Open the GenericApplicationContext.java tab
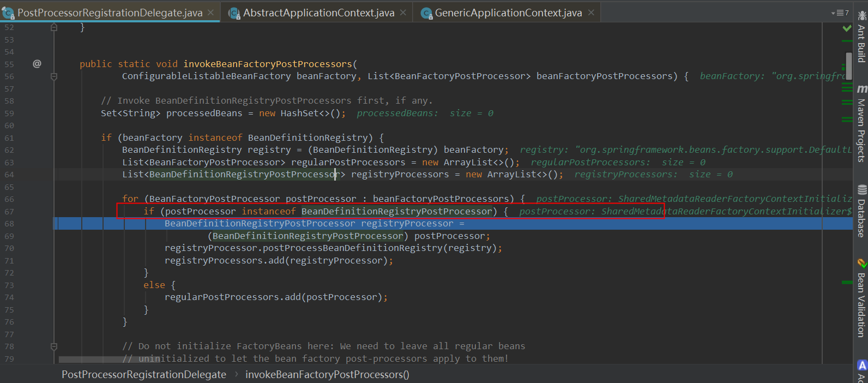Screen dimensions: 868x383 (508, 13)
